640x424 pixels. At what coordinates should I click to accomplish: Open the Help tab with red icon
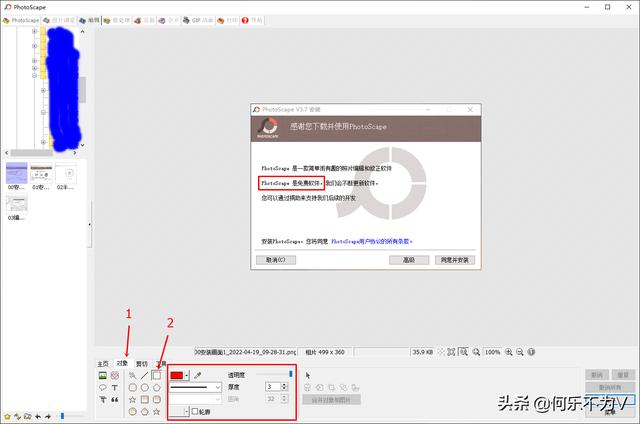point(252,20)
